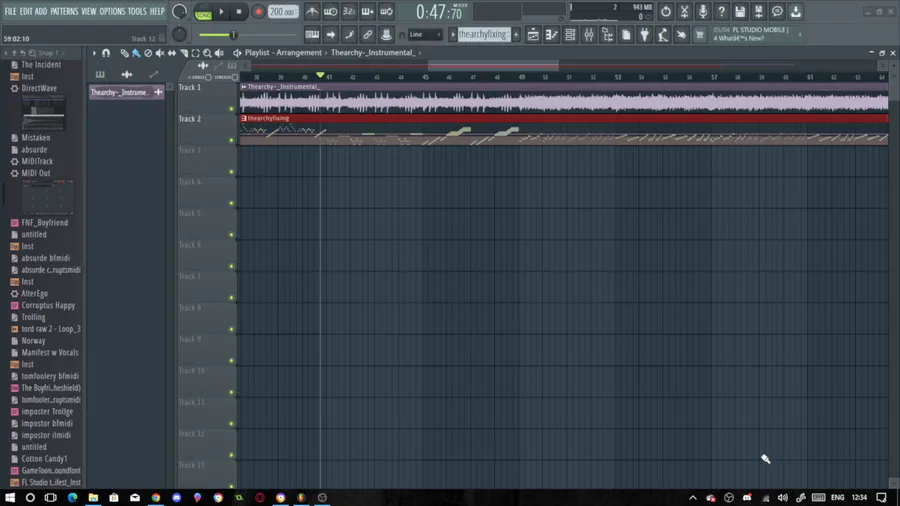
Task: Save project with floppy disk icon
Action: pyautogui.click(x=740, y=11)
